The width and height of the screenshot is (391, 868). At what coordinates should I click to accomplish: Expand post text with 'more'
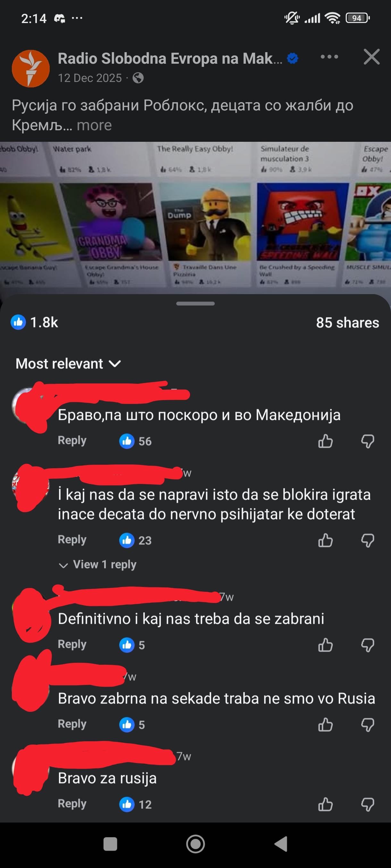click(94, 125)
